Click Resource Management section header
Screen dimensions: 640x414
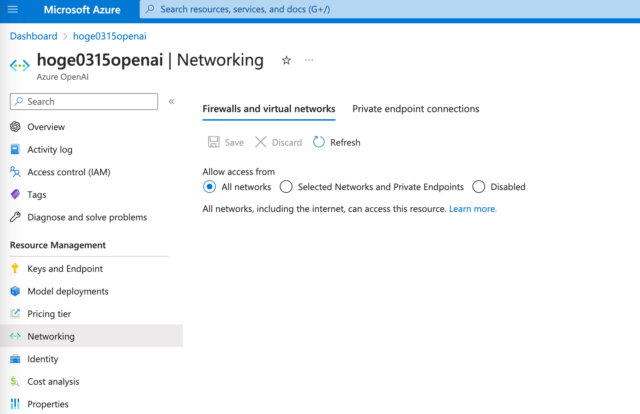click(58, 245)
